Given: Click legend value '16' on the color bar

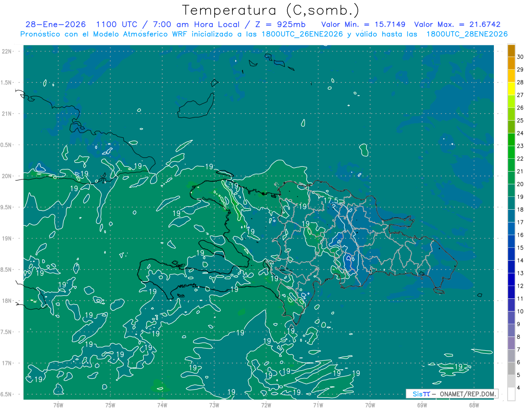Looking at the screenshot, I should [x=520, y=235].
